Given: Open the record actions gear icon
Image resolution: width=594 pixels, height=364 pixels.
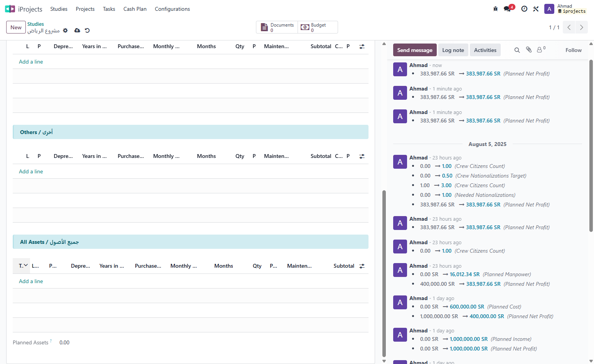Looking at the screenshot, I should click(x=66, y=30).
